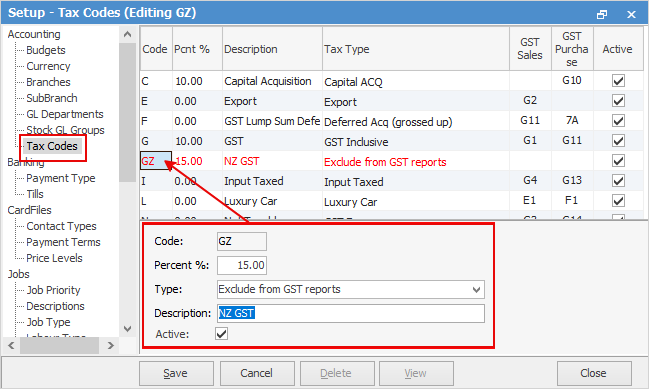The image size is (649, 389).
Task: Click the Close button
Action: pyautogui.click(x=594, y=373)
